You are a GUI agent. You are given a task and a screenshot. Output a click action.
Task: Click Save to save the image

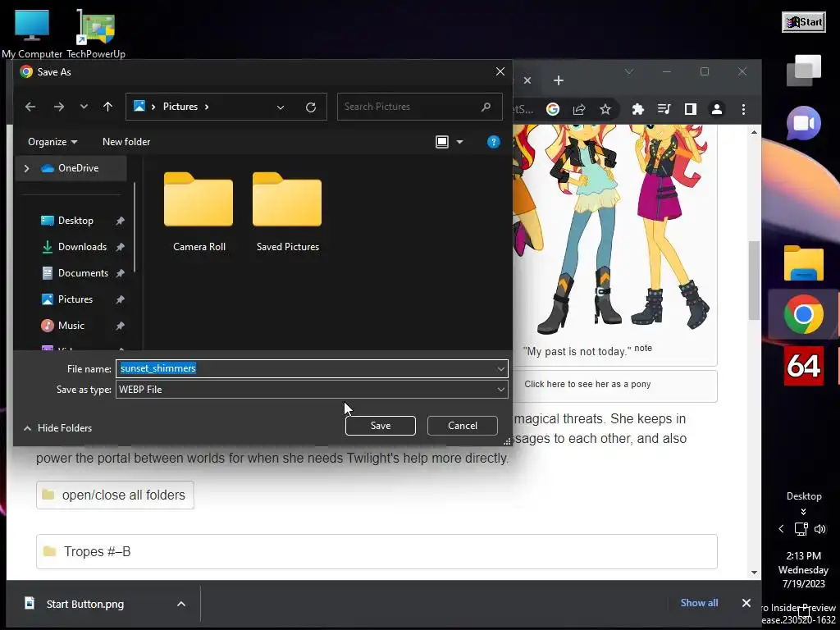(381, 426)
